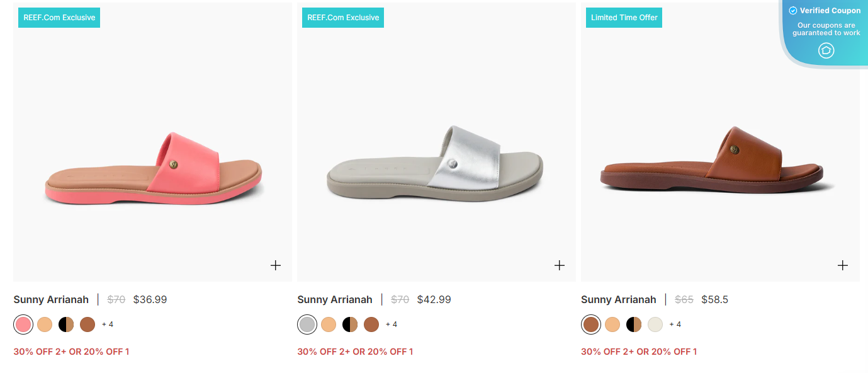Open the $58.5 Sunny Arrianah product title
Screen dimensions: 868x373
(619, 299)
